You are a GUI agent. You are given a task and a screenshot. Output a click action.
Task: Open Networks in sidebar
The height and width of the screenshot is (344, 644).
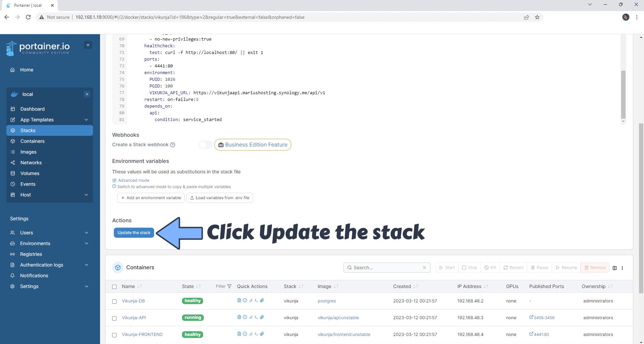[x=50, y=163]
